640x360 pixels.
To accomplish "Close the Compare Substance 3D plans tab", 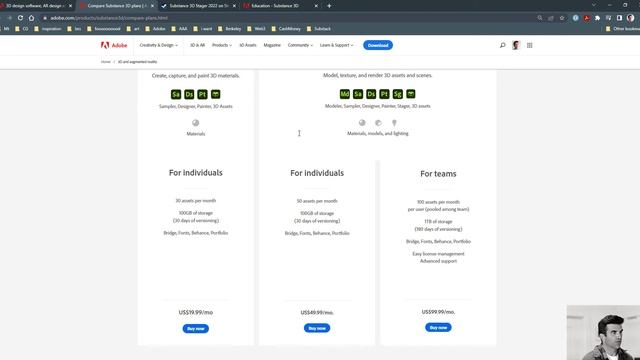I will pos(152,6).
